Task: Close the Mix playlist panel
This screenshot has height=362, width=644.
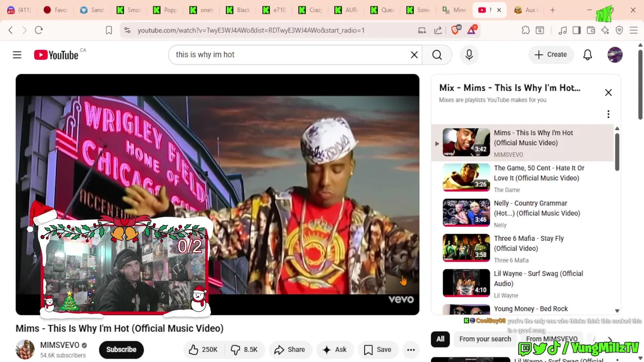Action: click(x=608, y=92)
